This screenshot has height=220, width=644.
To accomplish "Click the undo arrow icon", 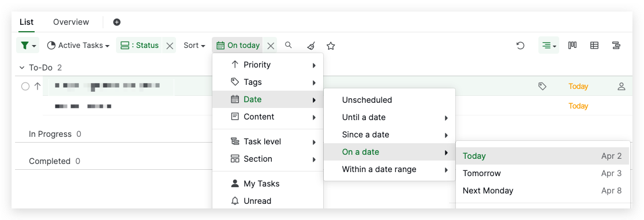I will pyautogui.click(x=520, y=46).
